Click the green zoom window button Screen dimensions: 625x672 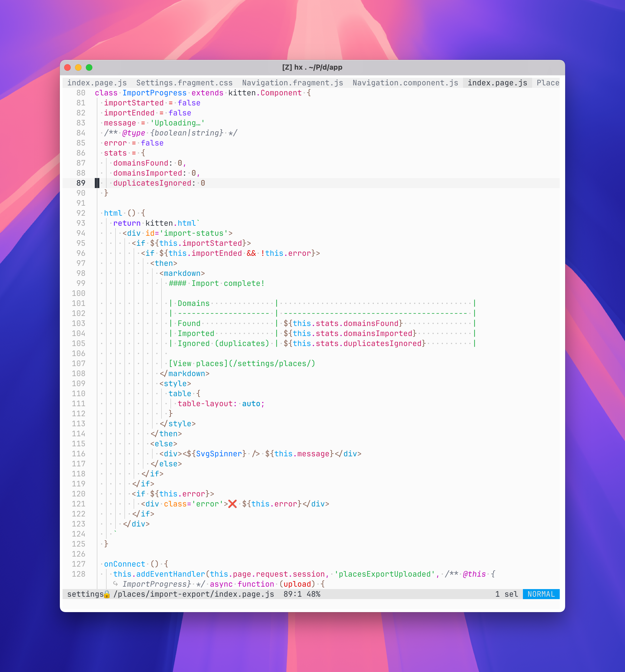[x=89, y=67]
